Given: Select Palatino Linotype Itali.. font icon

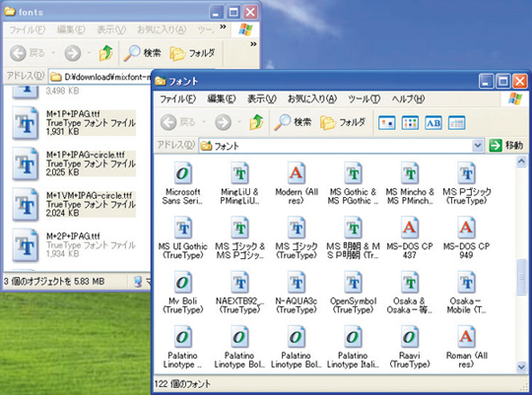Looking at the screenshot, I should pyautogui.click(x=353, y=337).
